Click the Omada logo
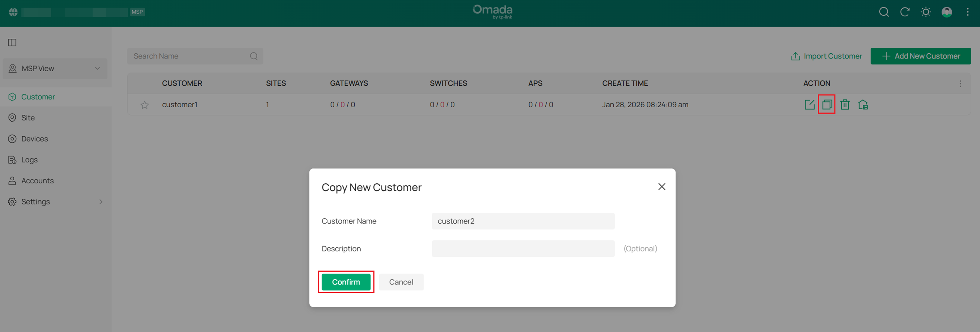980x332 pixels. coord(492,12)
